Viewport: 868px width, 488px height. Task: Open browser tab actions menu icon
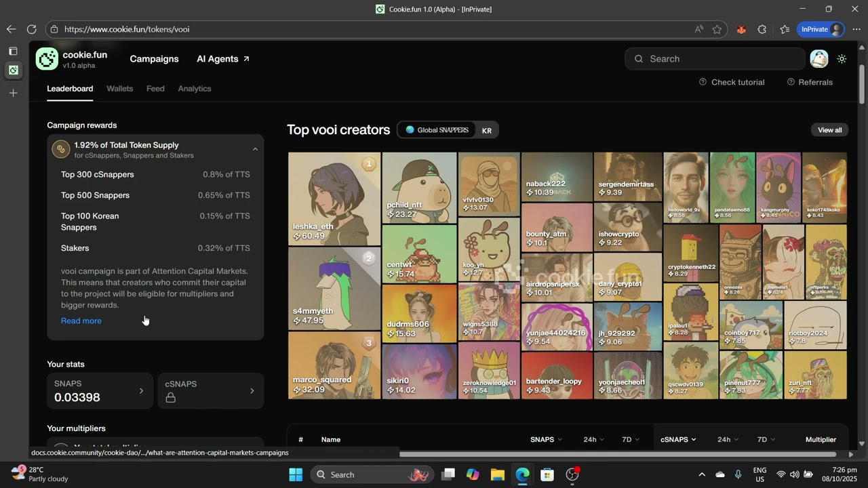point(13,51)
